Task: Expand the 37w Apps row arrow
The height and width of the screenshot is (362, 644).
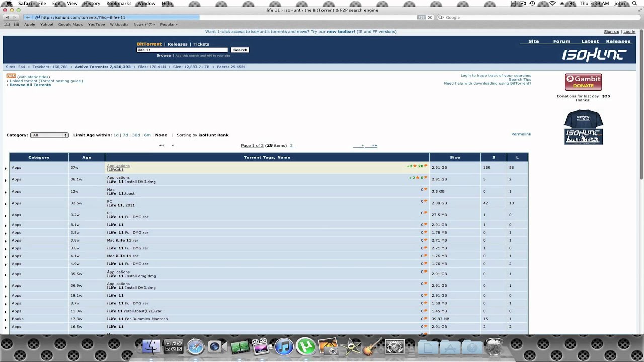Action: click(6, 168)
